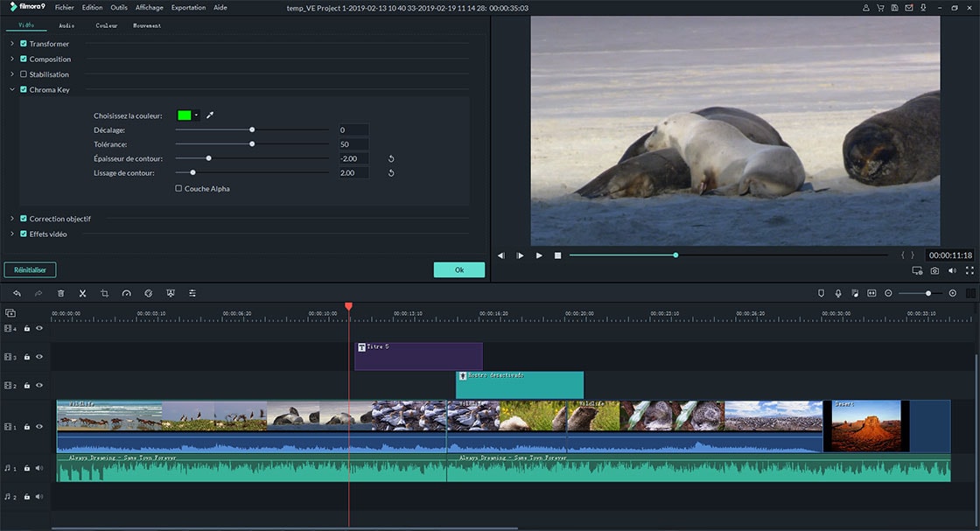980x531 pixels.
Task: Click the Tolérance slider handle
Action: (x=252, y=144)
